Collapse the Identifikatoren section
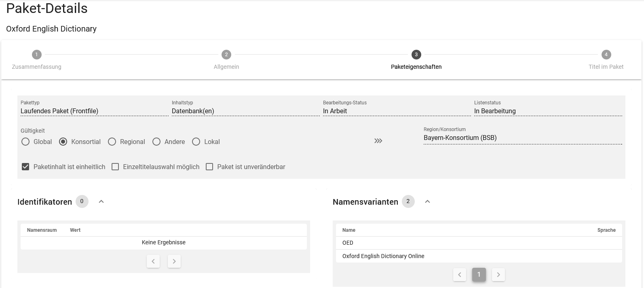 tap(101, 201)
